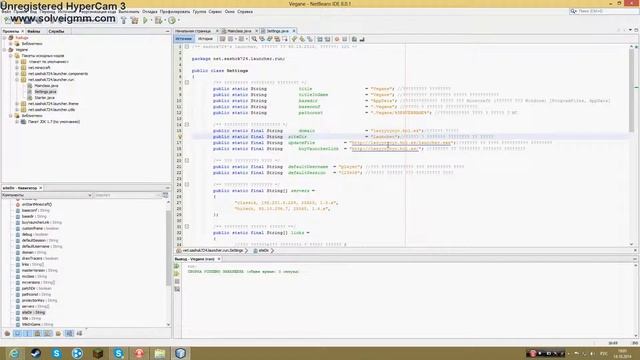Click the lightbulb hint icon on line 16
Viewport: 640px width, 360px height.
180,137
